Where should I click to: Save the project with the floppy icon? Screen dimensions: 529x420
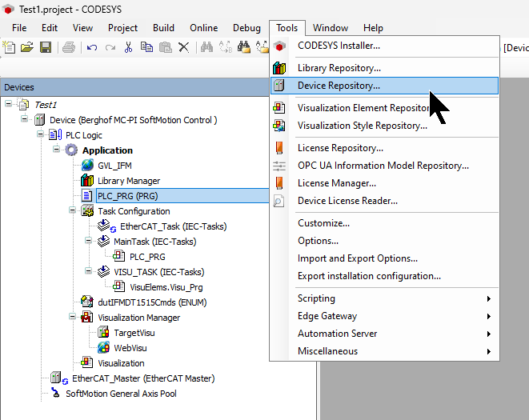point(46,47)
